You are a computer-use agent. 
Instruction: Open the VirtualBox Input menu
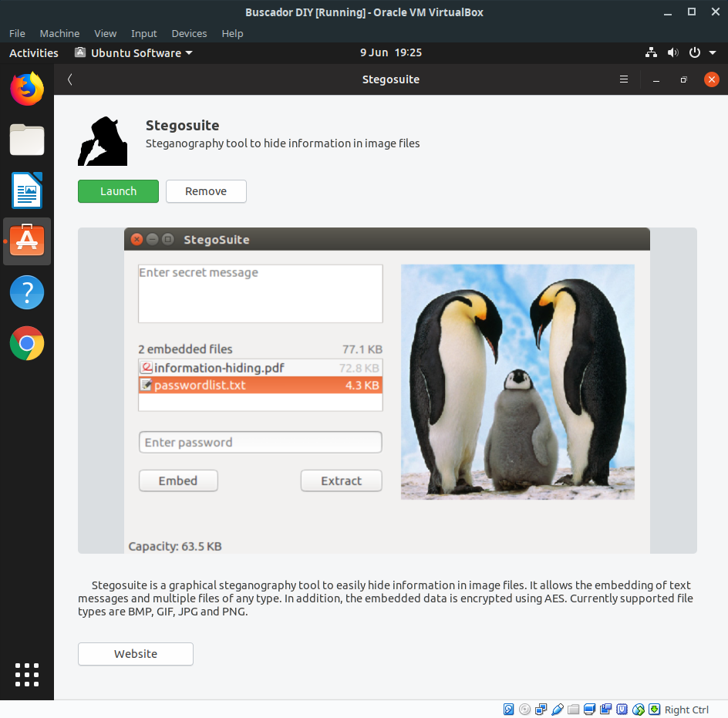point(144,33)
